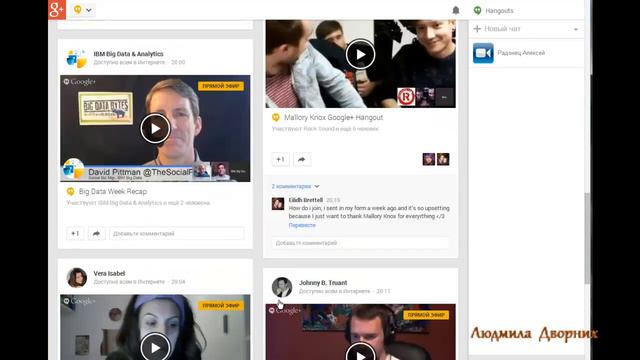
Task: Plus-one the Mallory Knox hangout post
Action: point(280,160)
